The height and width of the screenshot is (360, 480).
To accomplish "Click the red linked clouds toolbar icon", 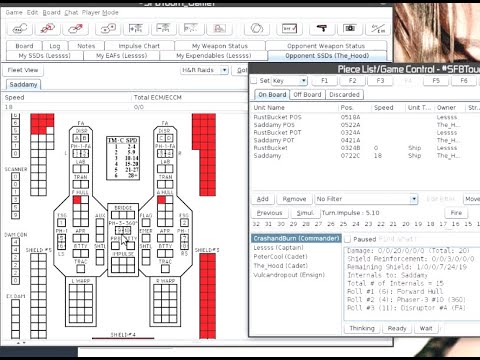I will coord(48,29).
